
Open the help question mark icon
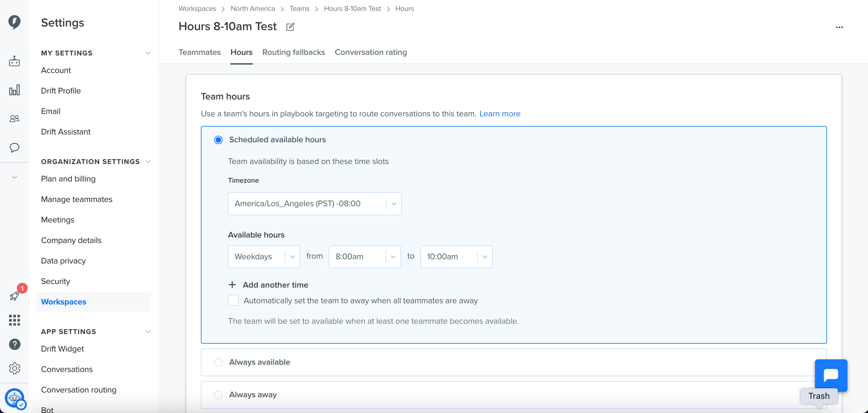coord(14,344)
